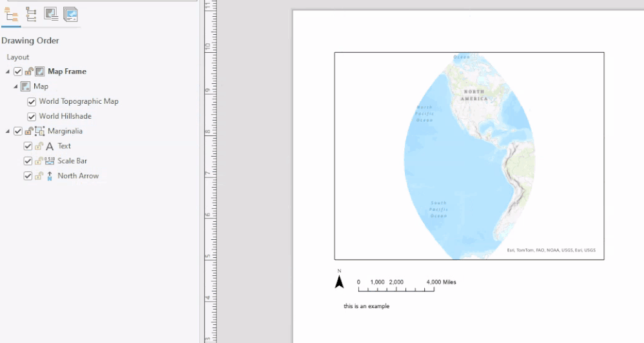This screenshot has width=644, height=343.
Task: Toggle Map Frame visibility checkbox
Action: [18, 72]
